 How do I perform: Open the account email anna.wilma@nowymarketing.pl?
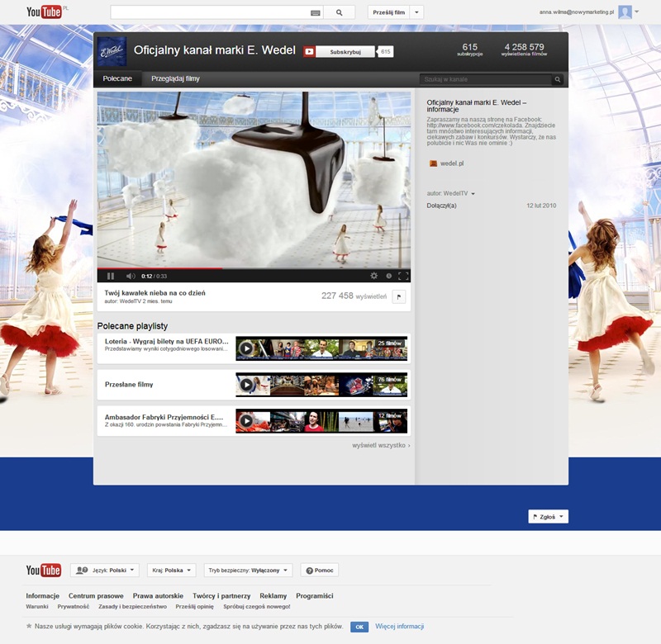coord(576,12)
